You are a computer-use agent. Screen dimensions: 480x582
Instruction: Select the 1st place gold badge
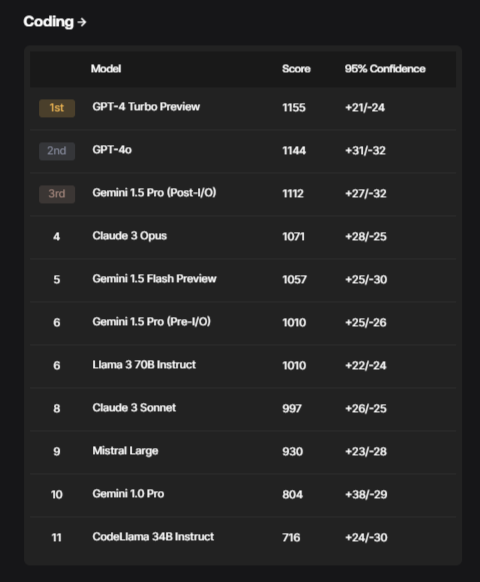tap(57, 108)
